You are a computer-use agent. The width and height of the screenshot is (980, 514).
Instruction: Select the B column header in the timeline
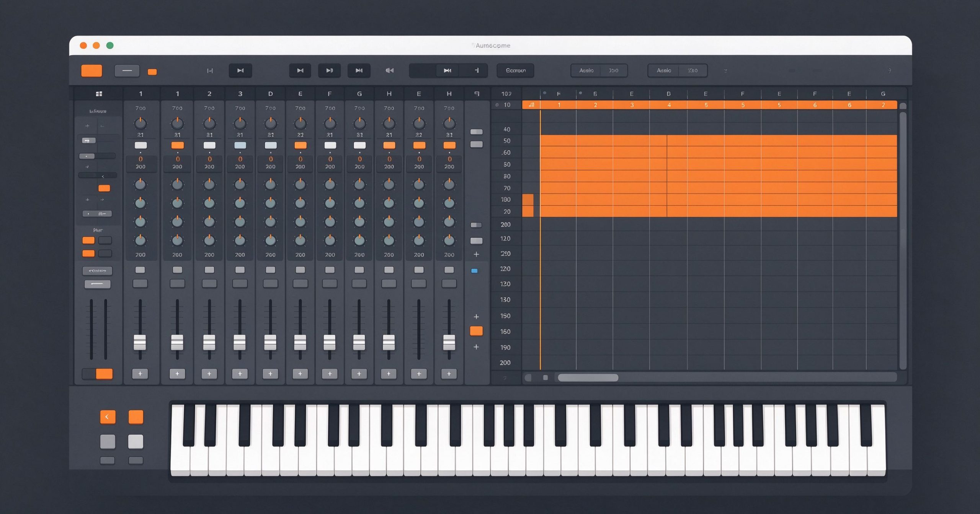668,94
